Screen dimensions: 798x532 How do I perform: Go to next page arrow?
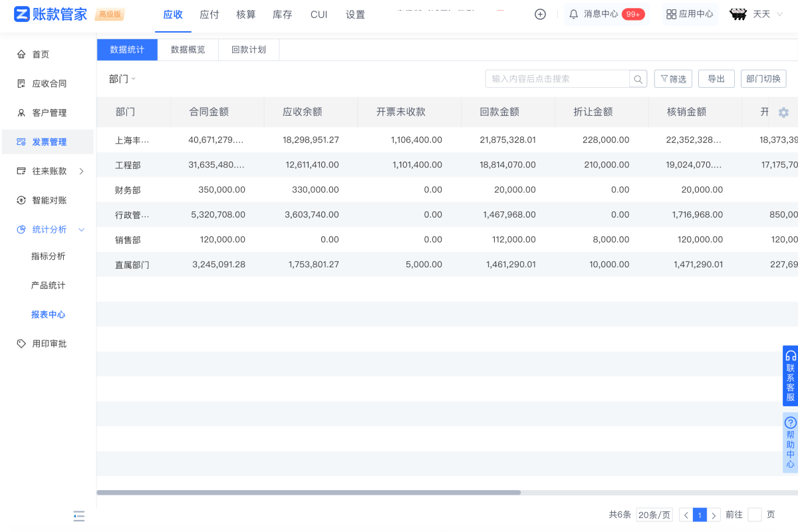pyautogui.click(x=714, y=515)
